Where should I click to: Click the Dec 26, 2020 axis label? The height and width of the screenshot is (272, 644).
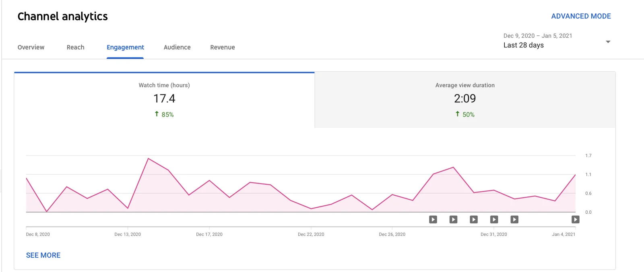[392, 234]
